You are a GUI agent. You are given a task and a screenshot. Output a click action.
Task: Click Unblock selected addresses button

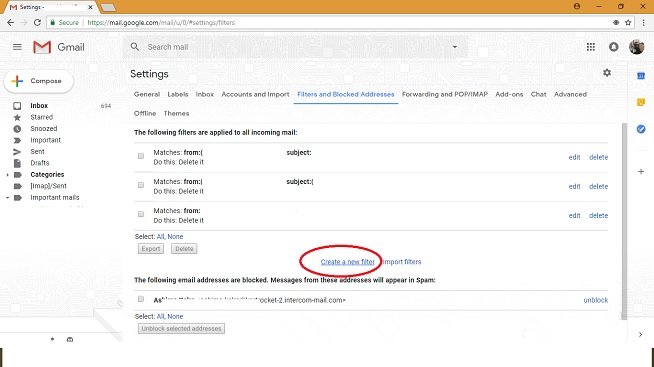[181, 329]
